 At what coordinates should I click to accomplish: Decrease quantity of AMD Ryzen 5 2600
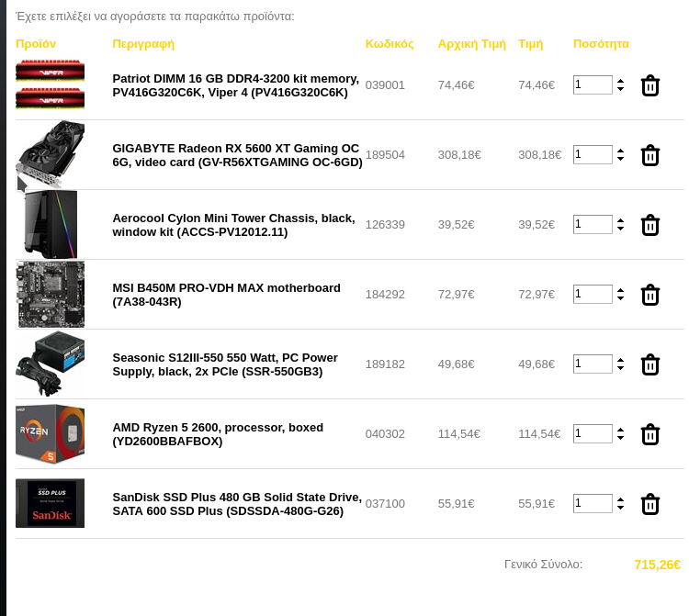pos(620,438)
